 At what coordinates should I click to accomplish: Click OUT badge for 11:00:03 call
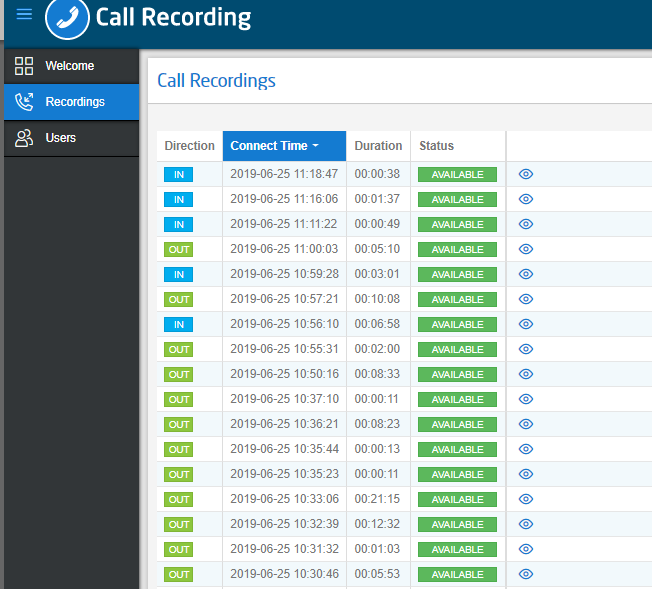(178, 250)
